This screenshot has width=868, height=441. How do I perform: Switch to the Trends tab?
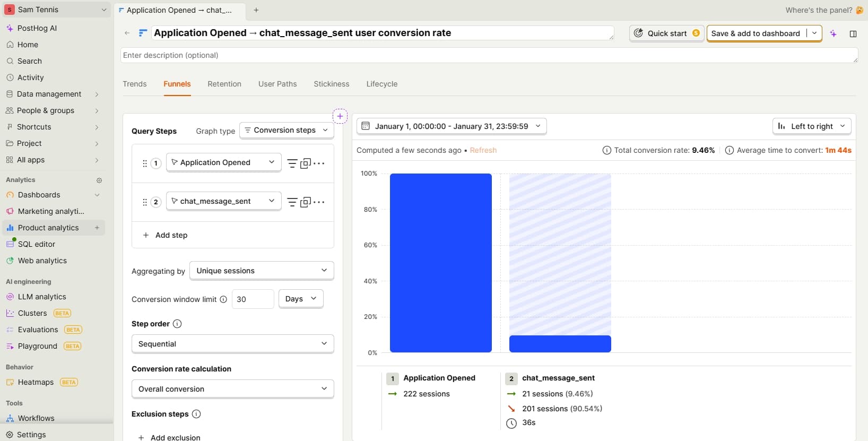coord(135,84)
